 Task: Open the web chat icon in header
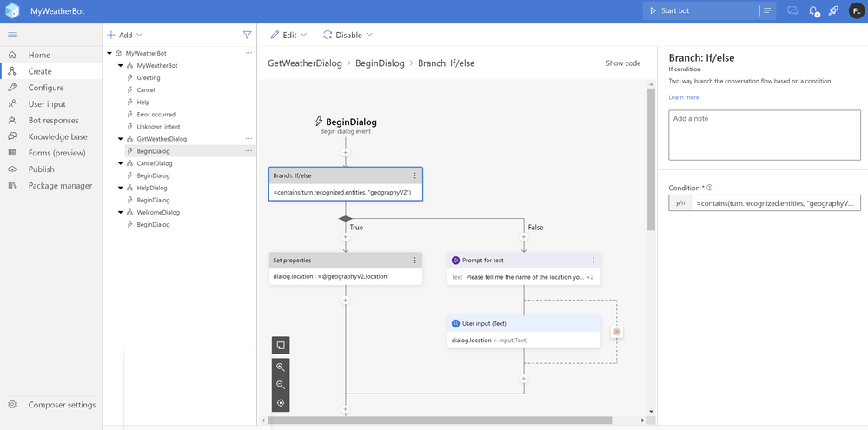tap(792, 10)
